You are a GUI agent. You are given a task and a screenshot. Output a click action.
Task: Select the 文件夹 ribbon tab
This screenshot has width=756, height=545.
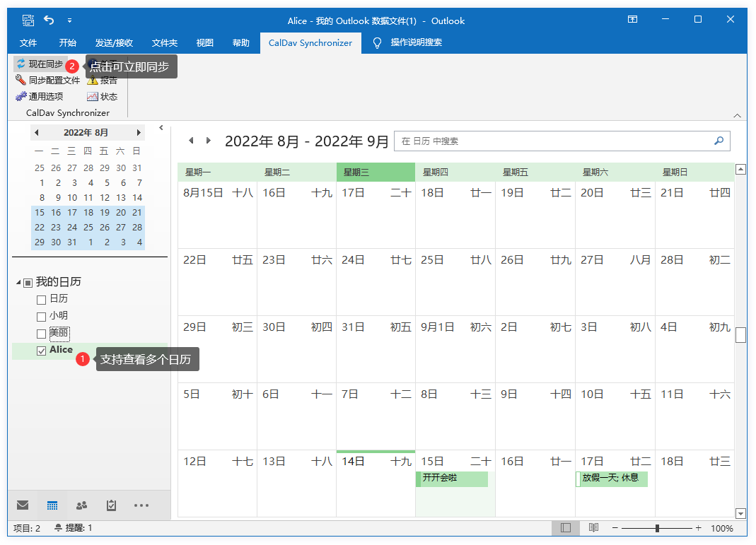(164, 43)
